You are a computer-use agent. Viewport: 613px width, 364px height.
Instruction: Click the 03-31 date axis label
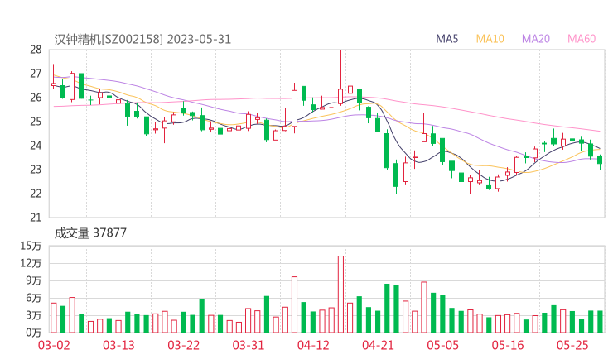click(x=249, y=345)
